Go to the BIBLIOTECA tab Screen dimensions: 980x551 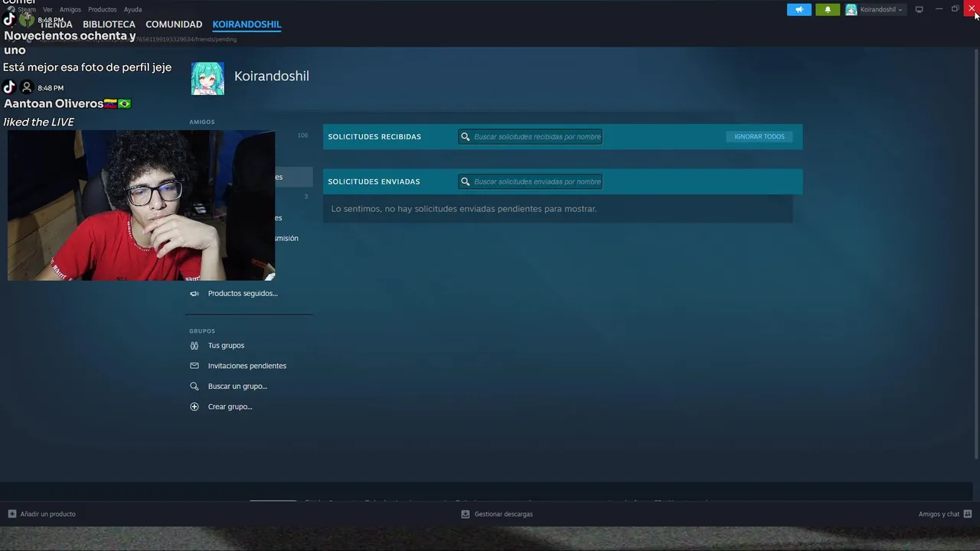point(109,24)
